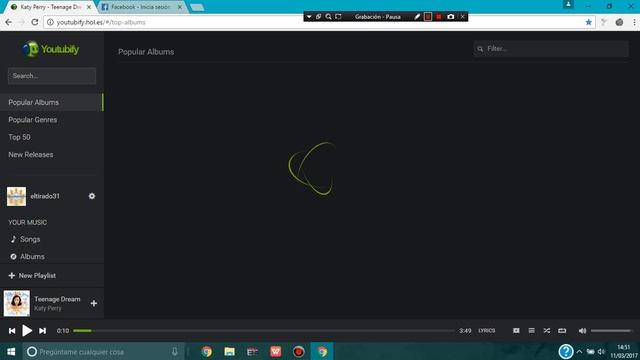Image resolution: width=640 pixels, height=360 pixels.
Task: Open the first Chrome taskbar icon
Action: (207, 351)
